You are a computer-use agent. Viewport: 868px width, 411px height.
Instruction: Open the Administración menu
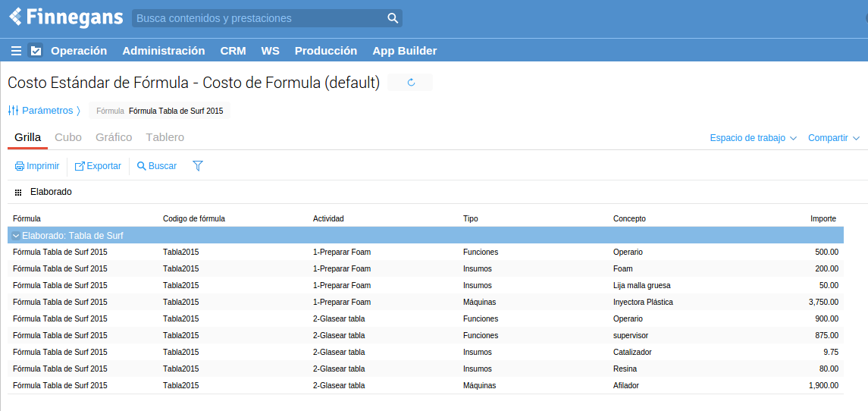pos(163,51)
